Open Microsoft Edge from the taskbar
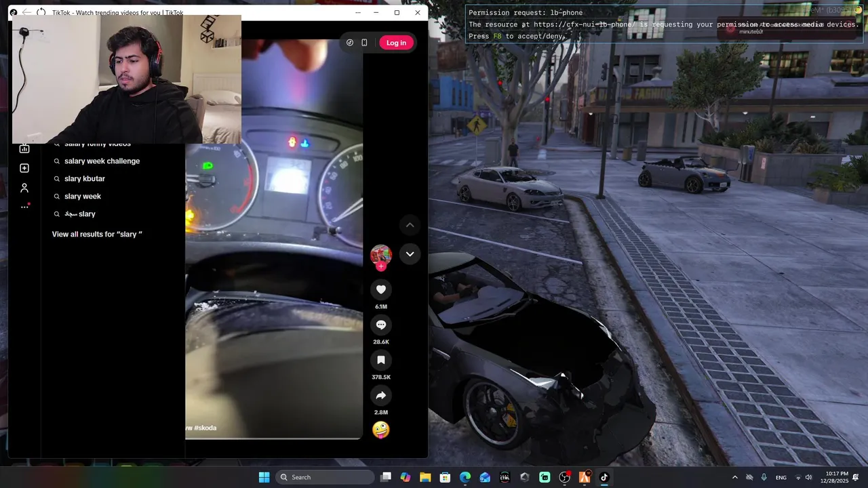This screenshot has width=868, height=488. click(x=465, y=477)
